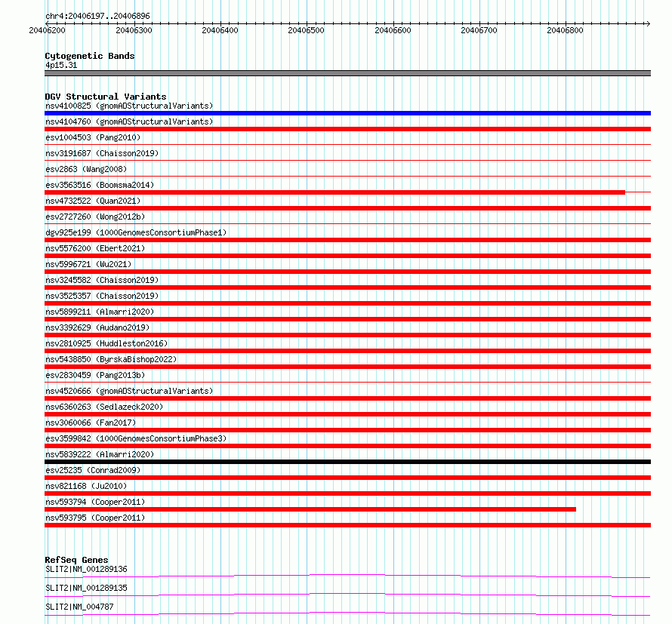The height and width of the screenshot is (624, 672).
Task: Select the SLIT2|NM_001289135 gene label
Action: 86,588
